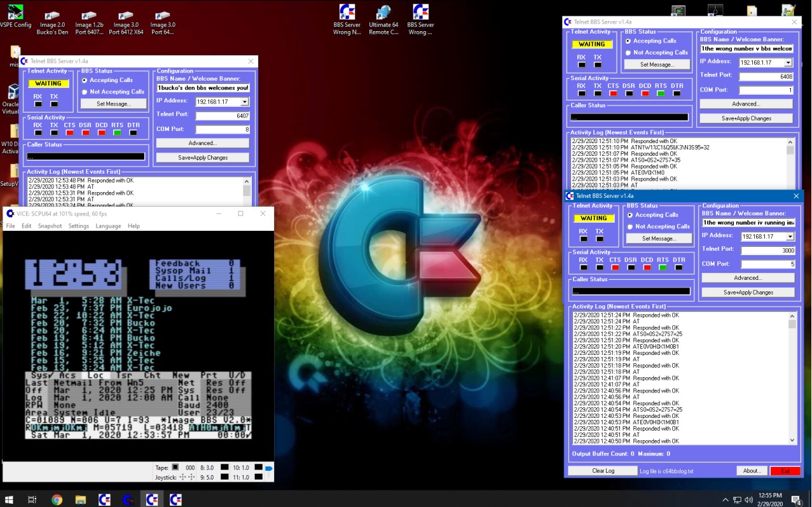
Task: Click the bucko's den welcome banner field
Action: [x=203, y=88]
